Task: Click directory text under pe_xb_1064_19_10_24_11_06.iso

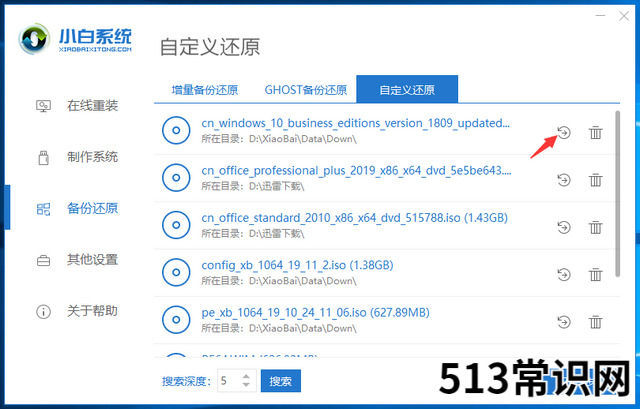Action: [279, 329]
